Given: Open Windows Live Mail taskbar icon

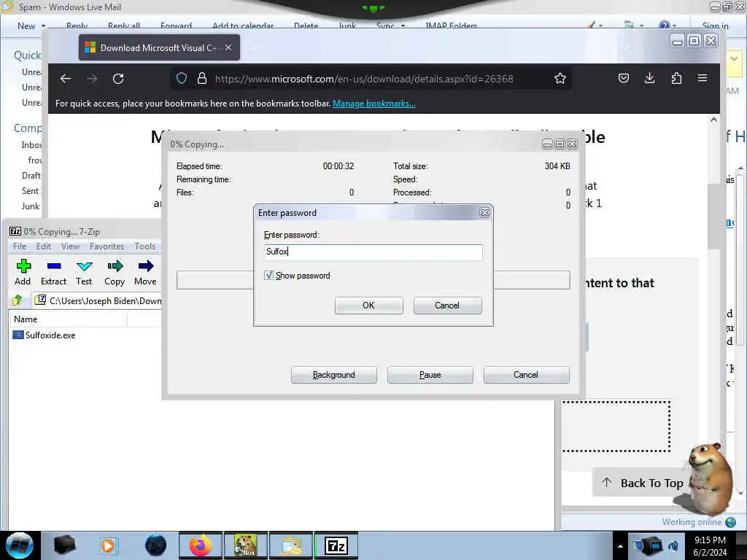Looking at the screenshot, I should pos(291,545).
